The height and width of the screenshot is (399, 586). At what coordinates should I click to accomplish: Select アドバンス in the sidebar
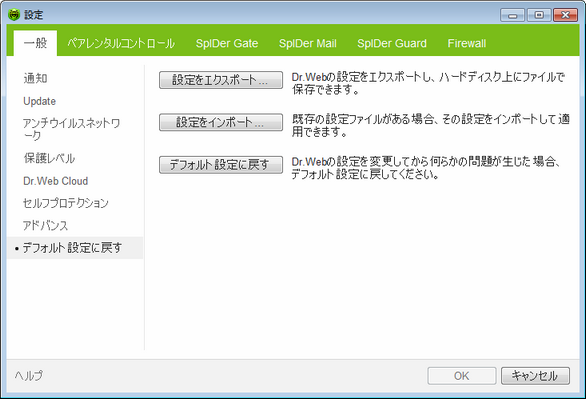coord(46,226)
